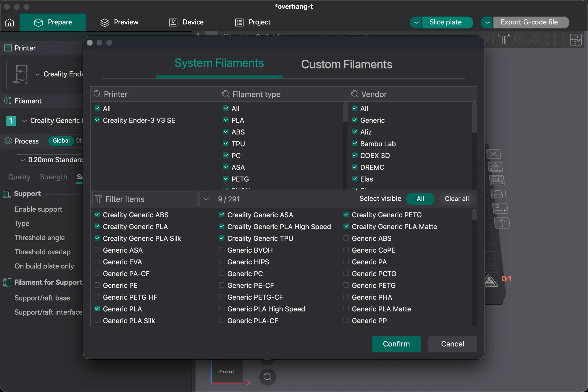Click the Confirm button
The width and height of the screenshot is (588, 392).
pyautogui.click(x=396, y=344)
